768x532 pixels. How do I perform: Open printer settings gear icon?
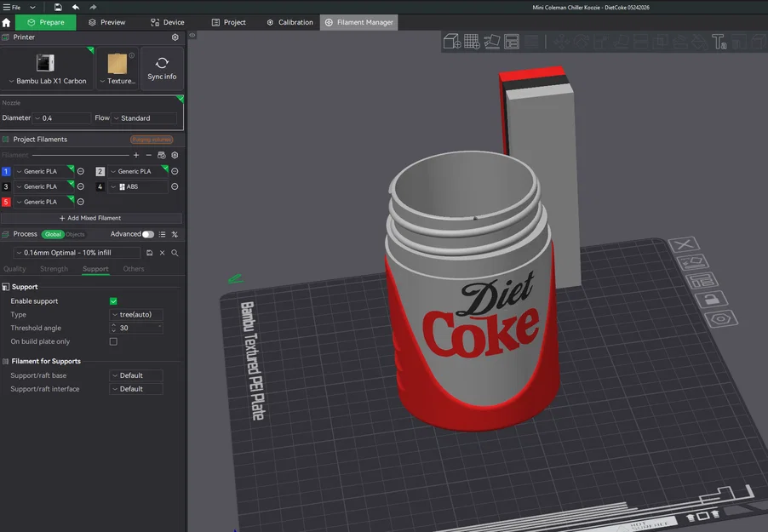(175, 37)
